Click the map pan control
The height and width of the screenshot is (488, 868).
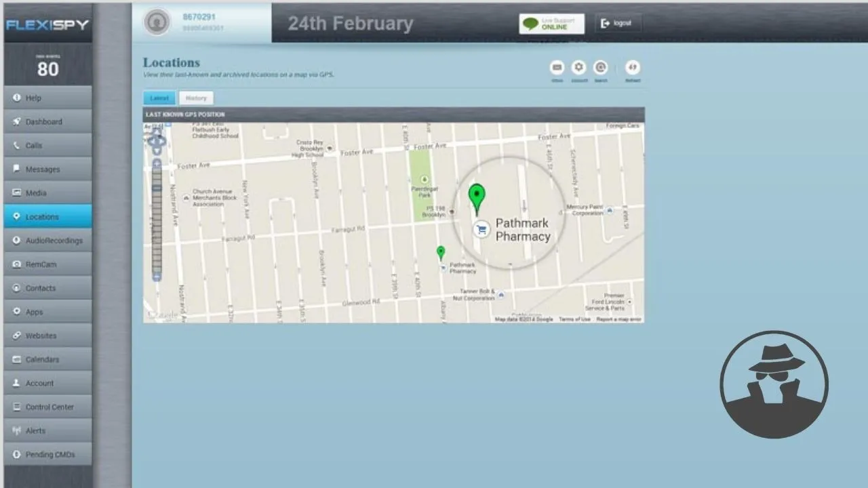pos(157,141)
